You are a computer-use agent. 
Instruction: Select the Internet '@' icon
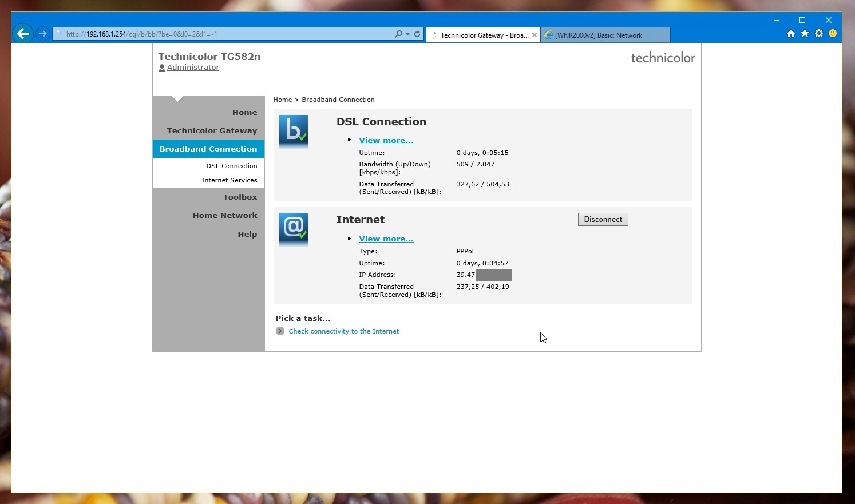(x=294, y=229)
